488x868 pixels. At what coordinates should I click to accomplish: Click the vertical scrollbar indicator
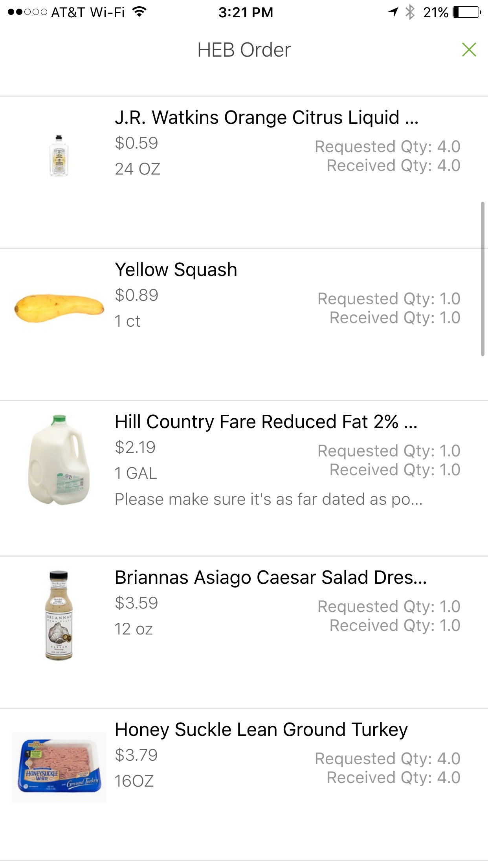pos(482,279)
